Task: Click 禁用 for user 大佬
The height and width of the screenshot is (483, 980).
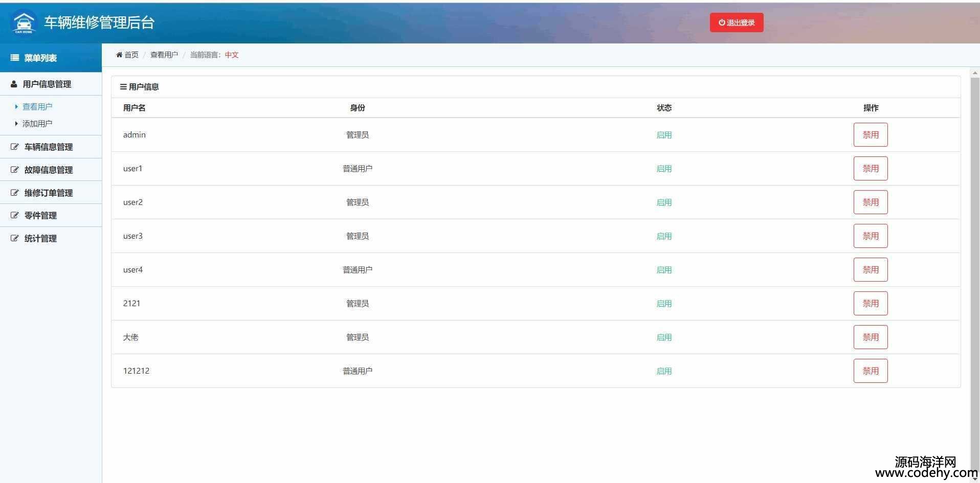Action: coord(871,337)
